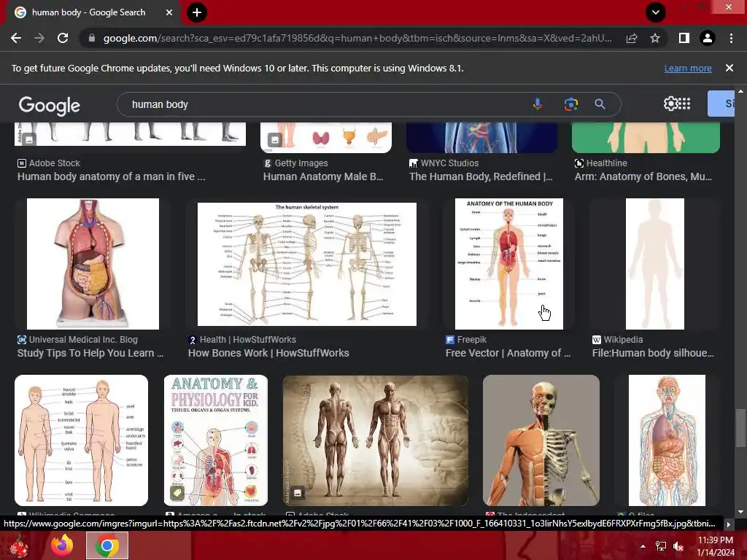The height and width of the screenshot is (560, 747).
Task: Click the muted volume tray icon
Action: click(x=678, y=546)
